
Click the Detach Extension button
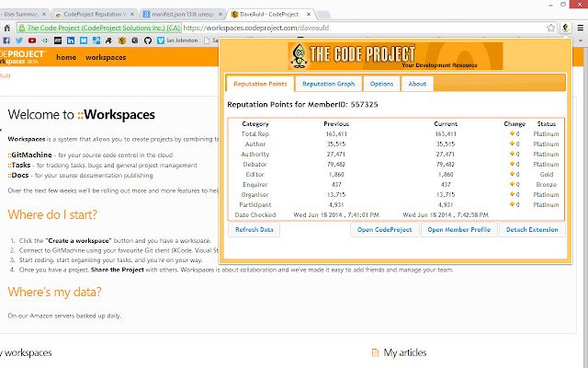point(532,230)
